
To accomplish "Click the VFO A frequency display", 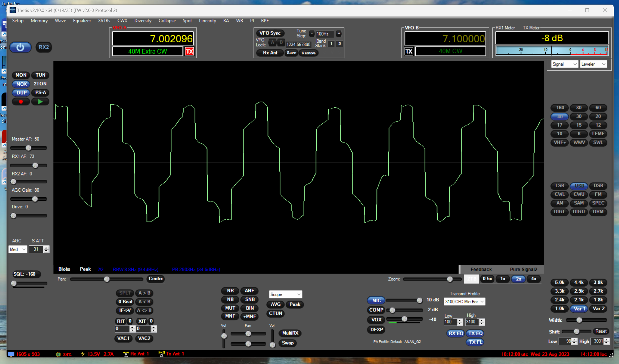I will tap(153, 39).
